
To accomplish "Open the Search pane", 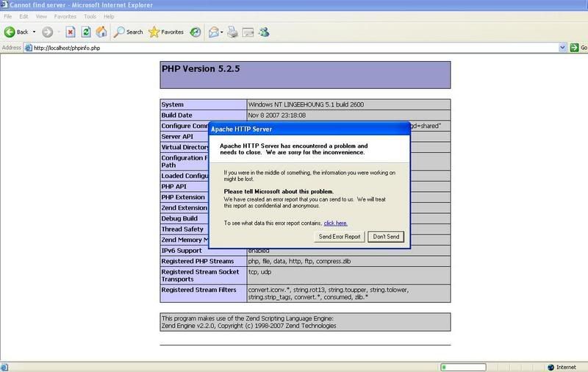I will 128,32.
